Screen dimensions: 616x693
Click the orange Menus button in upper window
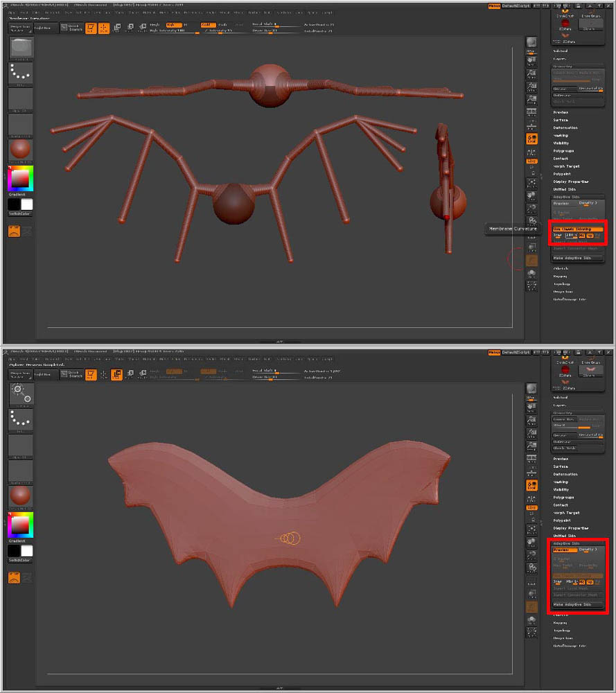coord(494,6)
